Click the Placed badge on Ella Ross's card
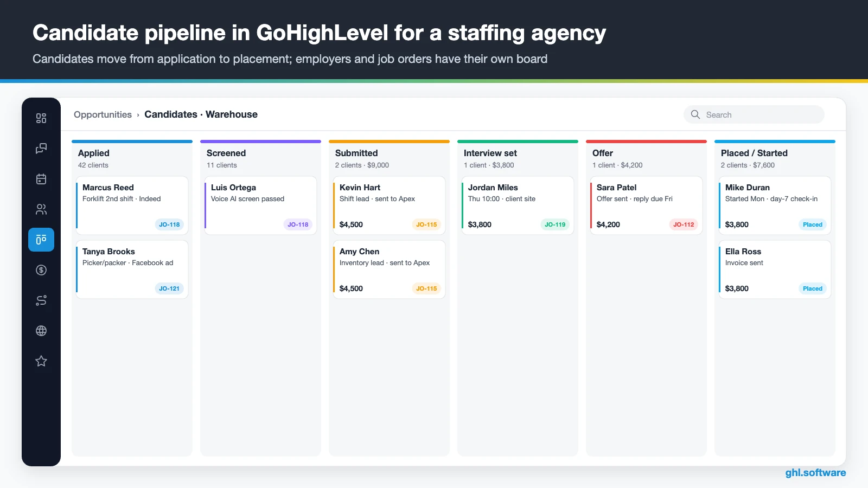 tap(813, 288)
